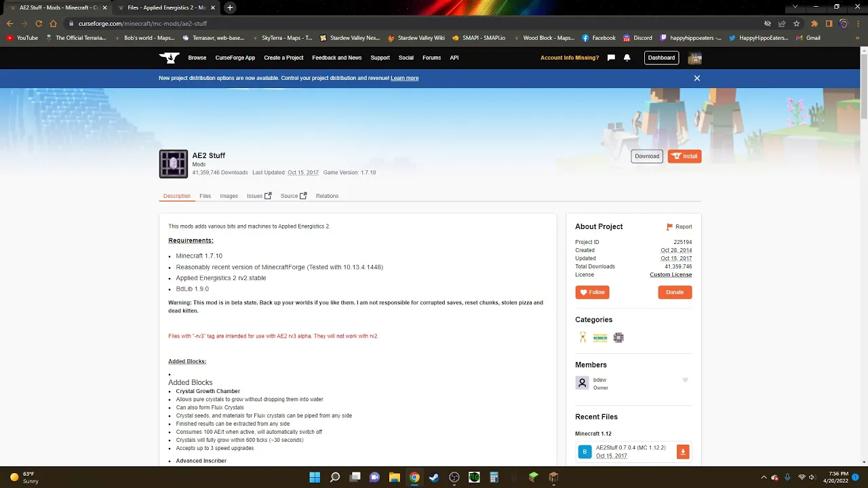The height and width of the screenshot is (488, 868).
Task: Click the share page icon in address bar
Action: (x=782, y=23)
